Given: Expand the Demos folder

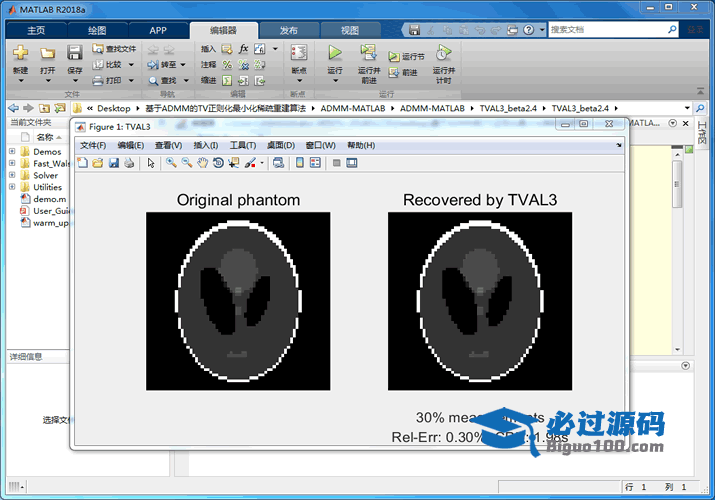Looking at the screenshot, I should point(12,151).
